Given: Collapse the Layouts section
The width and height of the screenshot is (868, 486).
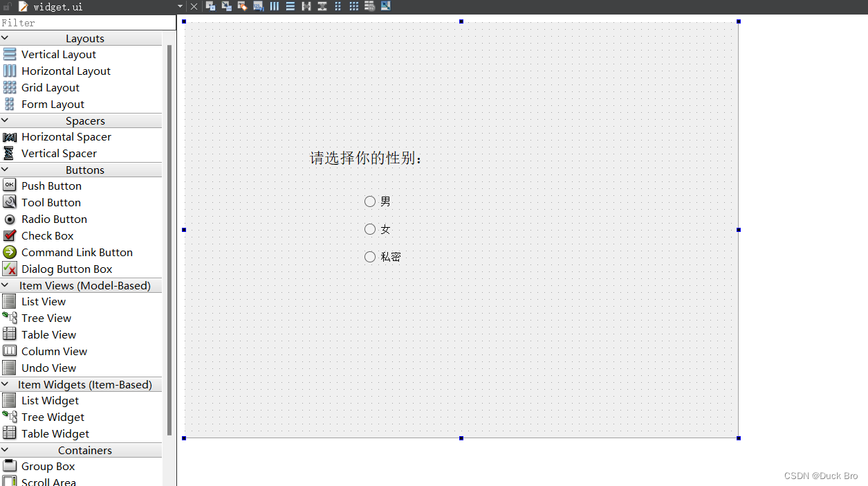Looking at the screenshot, I should [x=84, y=38].
